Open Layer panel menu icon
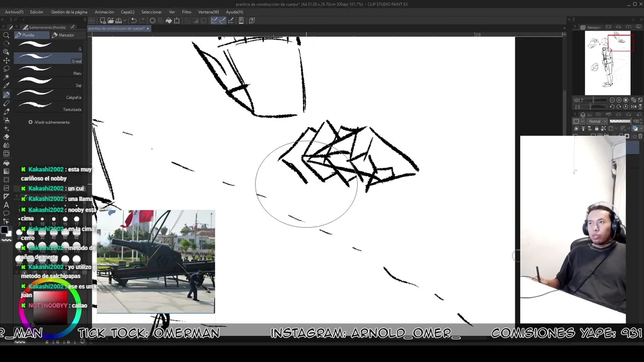This screenshot has height=362, width=644. click(575, 114)
